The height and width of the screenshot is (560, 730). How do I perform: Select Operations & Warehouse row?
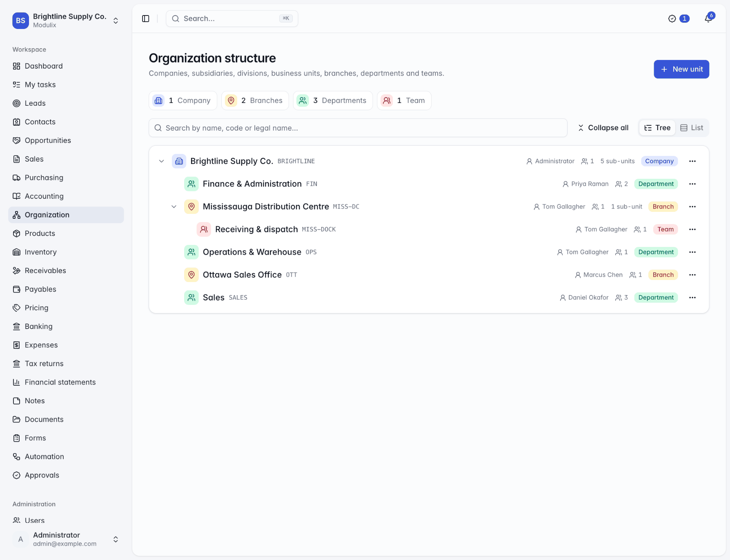[429, 252]
